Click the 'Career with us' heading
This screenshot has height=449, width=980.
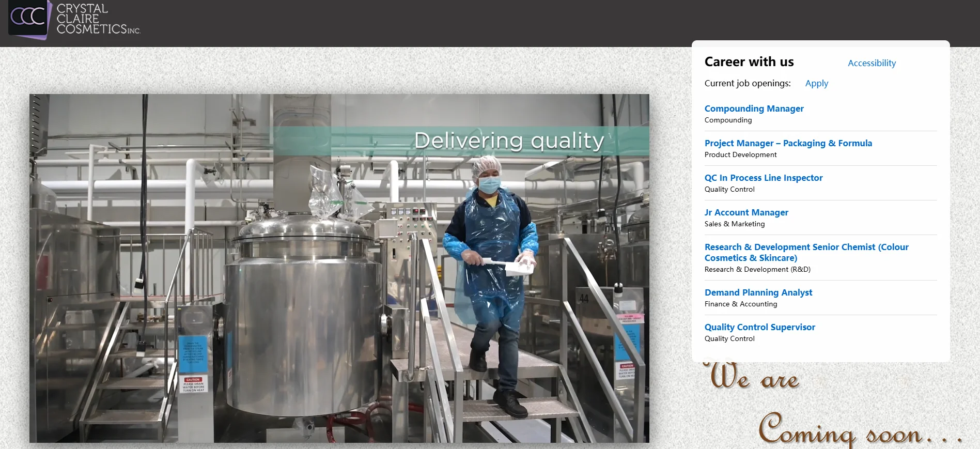(x=749, y=62)
